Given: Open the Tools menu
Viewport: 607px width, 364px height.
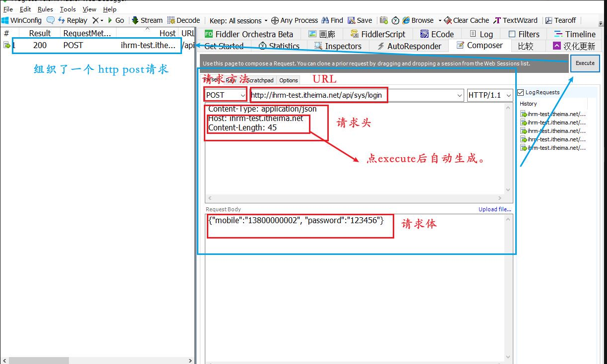Looking at the screenshot, I should (x=68, y=9).
